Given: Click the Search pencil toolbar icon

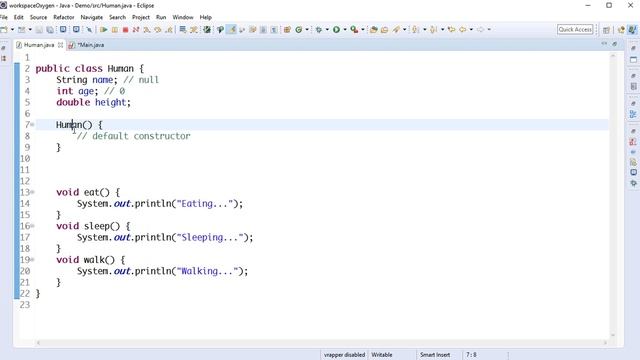Looking at the screenshot, I should tap(396, 29).
